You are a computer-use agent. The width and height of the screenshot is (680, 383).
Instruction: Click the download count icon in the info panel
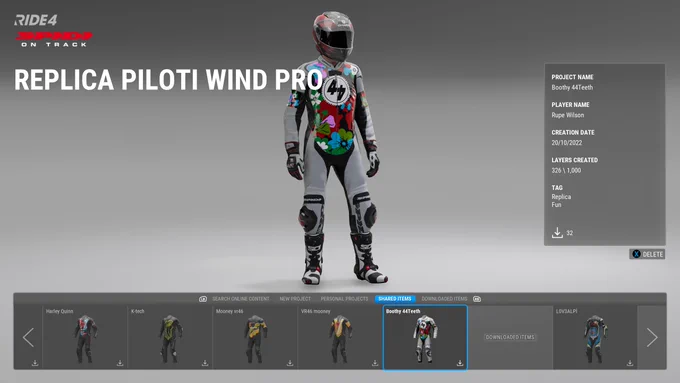557,233
